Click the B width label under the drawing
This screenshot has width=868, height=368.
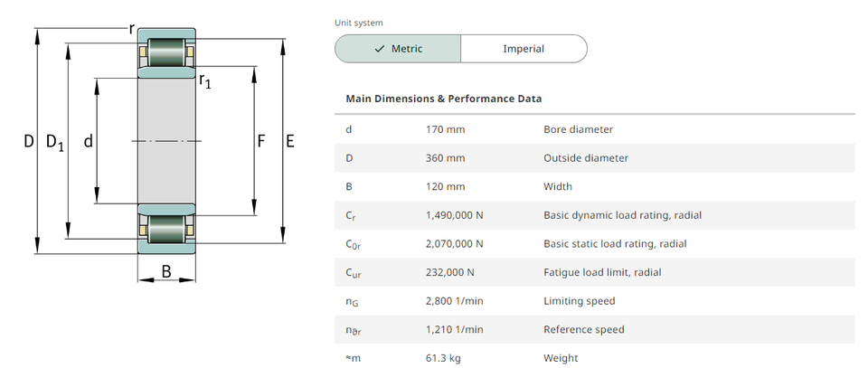166,271
